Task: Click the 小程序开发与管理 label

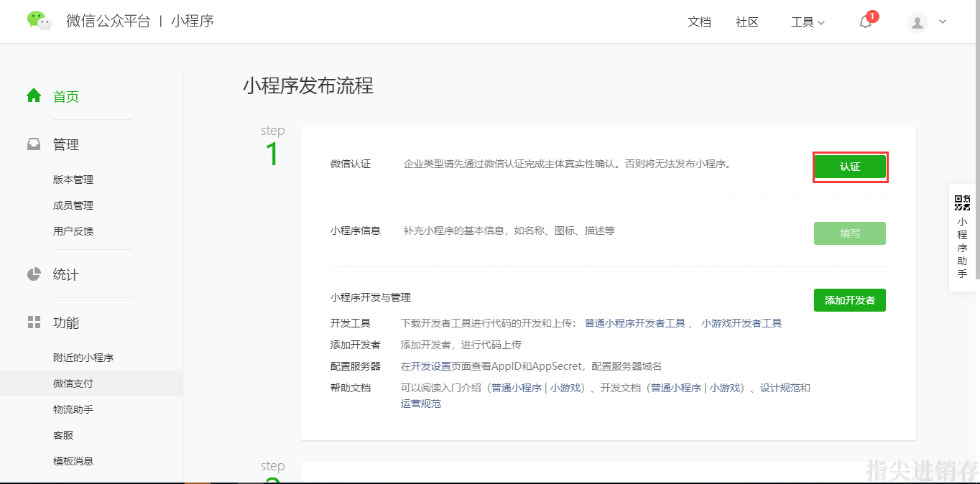Action: (371, 297)
